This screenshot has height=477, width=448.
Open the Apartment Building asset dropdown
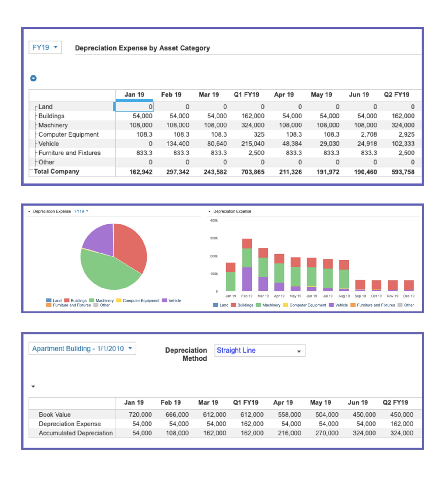(82, 348)
